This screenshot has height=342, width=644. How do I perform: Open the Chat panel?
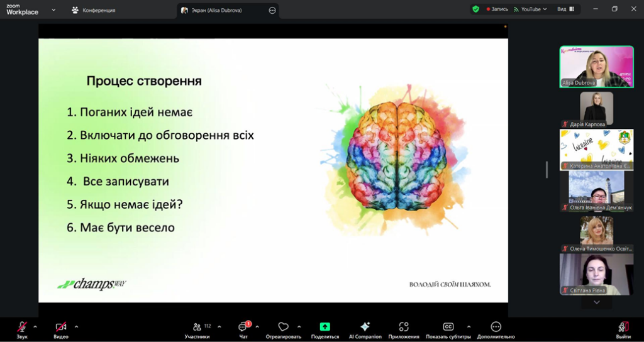coord(243,327)
